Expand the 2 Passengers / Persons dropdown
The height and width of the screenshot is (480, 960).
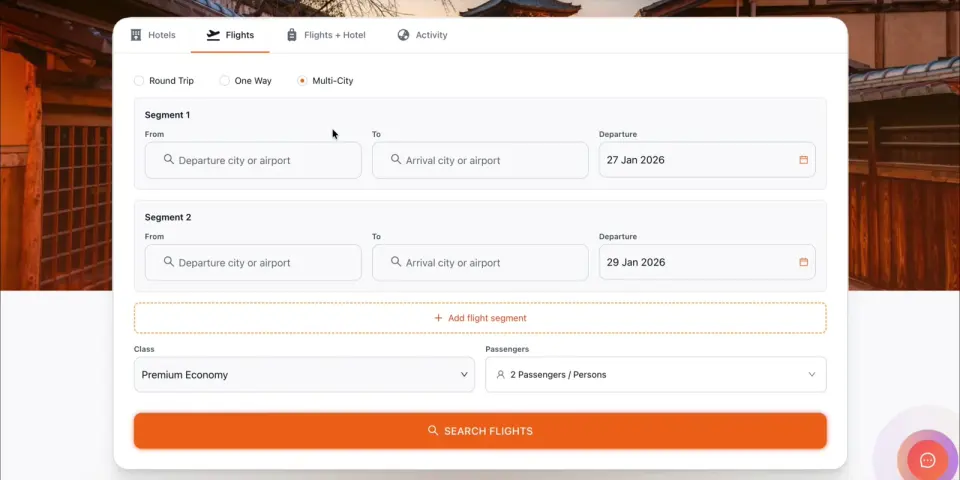[656, 375]
